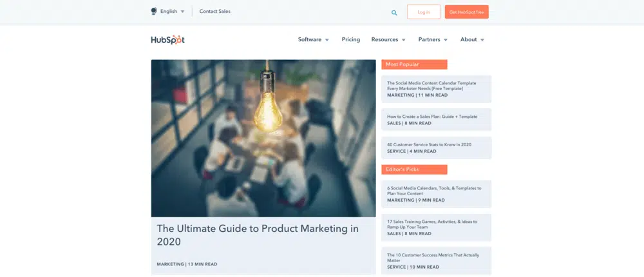Click the Get HubSpot free button

click(x=466, y=12)
